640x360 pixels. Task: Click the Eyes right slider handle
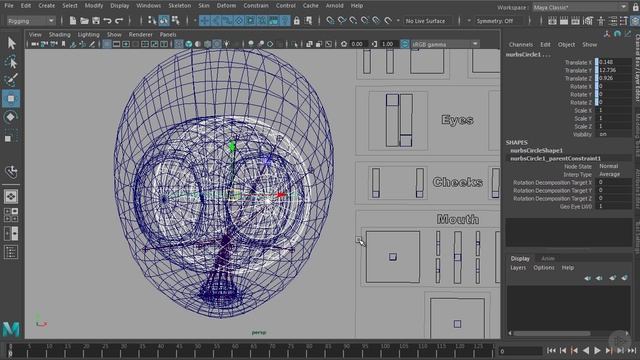pos(406,140)
